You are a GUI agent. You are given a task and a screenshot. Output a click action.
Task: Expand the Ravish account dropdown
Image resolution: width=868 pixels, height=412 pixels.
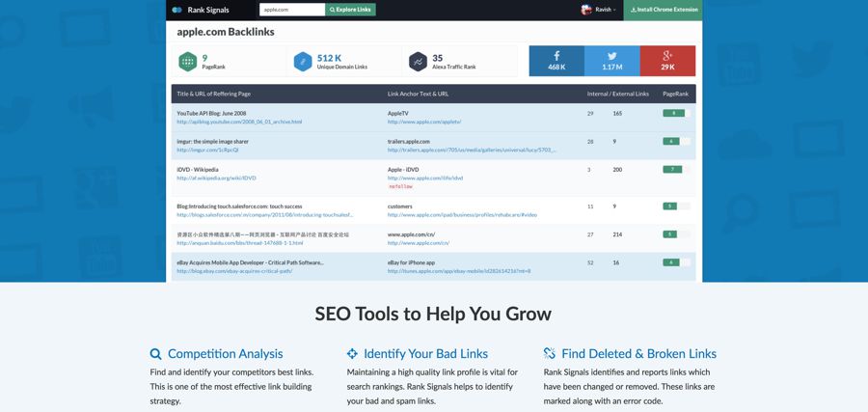click(x=606, y=10)
